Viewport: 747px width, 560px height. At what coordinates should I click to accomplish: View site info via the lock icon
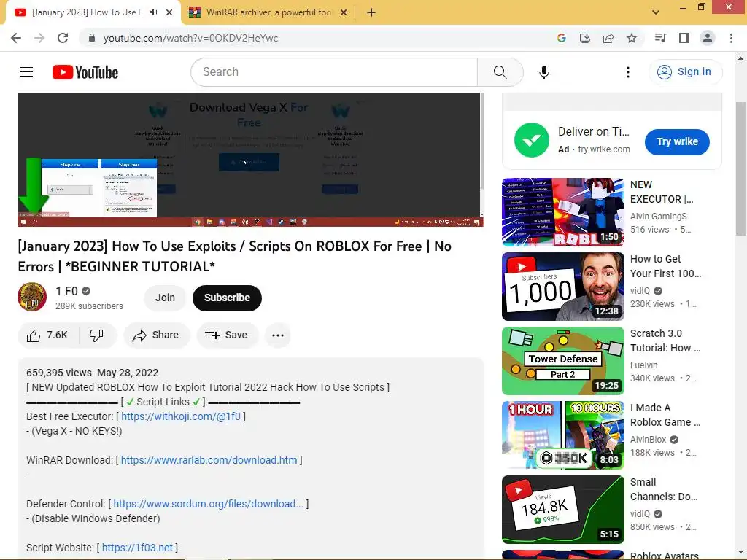[x=92, y=38]
